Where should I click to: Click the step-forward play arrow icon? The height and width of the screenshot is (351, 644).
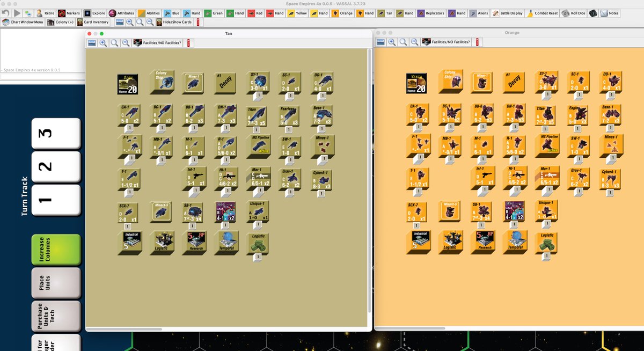(17, 13)
